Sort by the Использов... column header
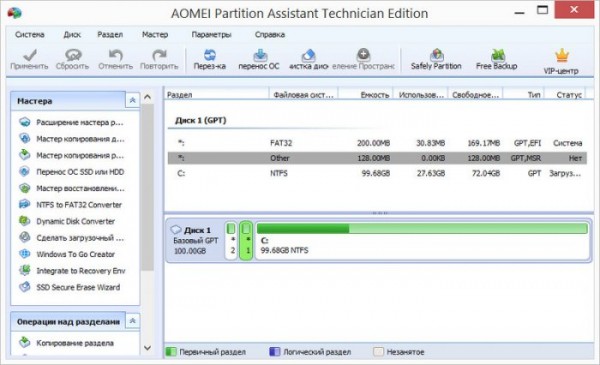Image resolution: width=600 pixels, height=365 pixels. [421, 95]
